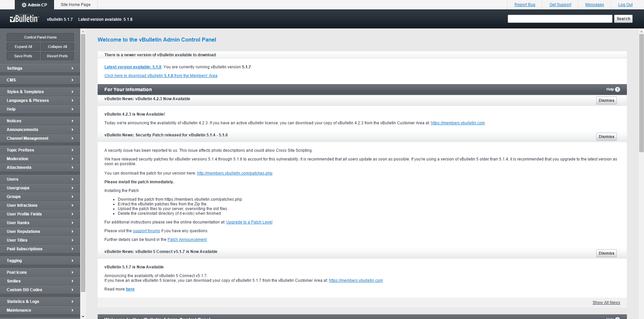This screenshot has width=644, height=319.
Task: Dismiss the vBulletin 5.1.7 Connect news
Action: tap(606, 253)
